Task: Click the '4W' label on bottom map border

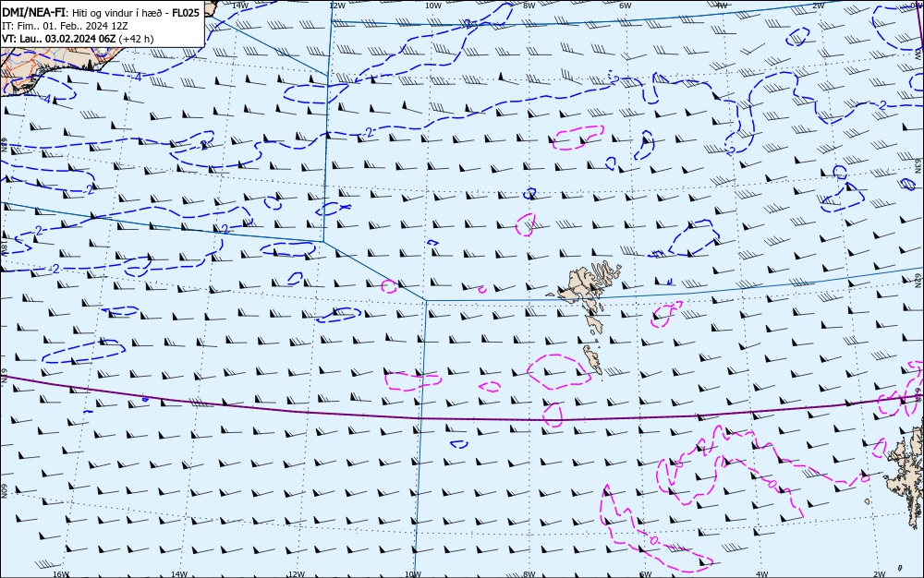Action: (x=761, y=574)
